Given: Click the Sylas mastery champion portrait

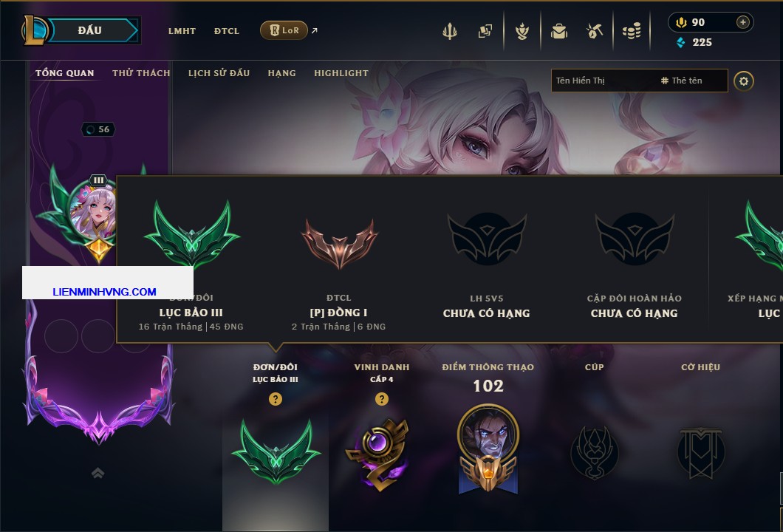Looking at the screenshot, I should pyautogui.click(x=488, y=434).
